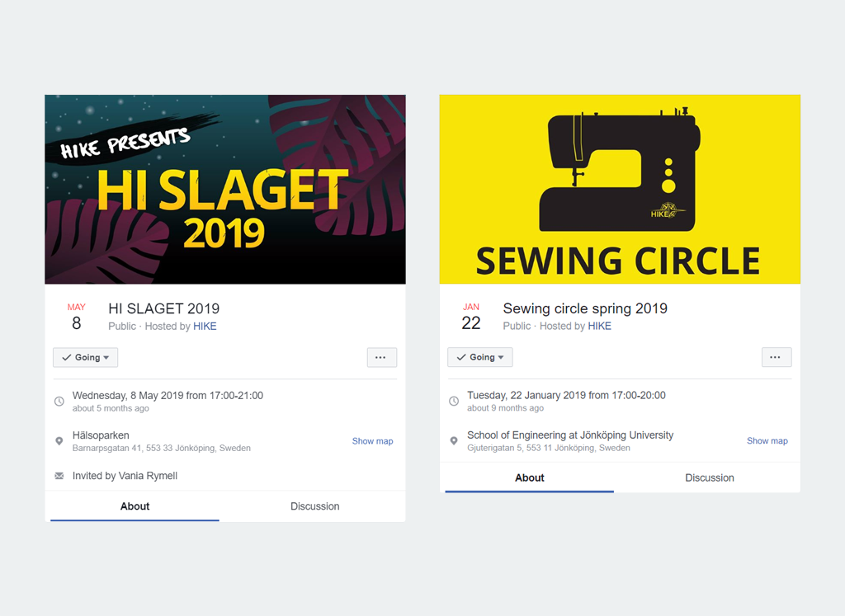Click the location pin icon beside Hälsoparken
Image resolution: width=845 pixels, height=616 pixels.
59,441
